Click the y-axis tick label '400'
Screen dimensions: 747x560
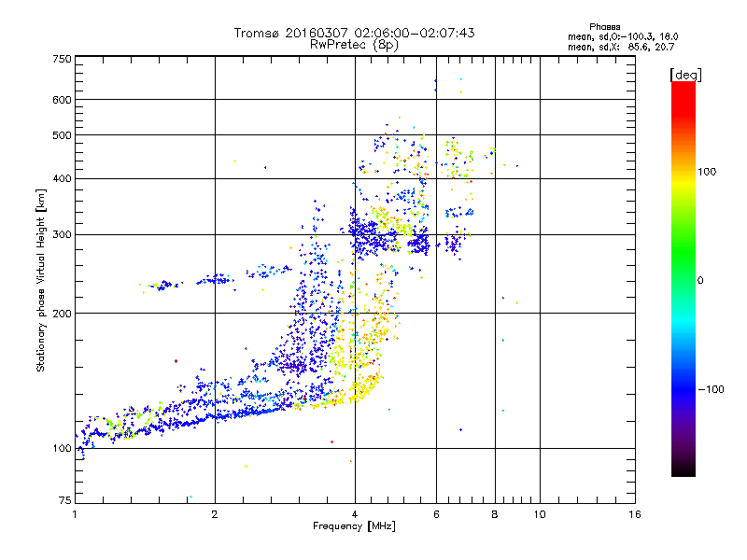click(x=62, y=179)
